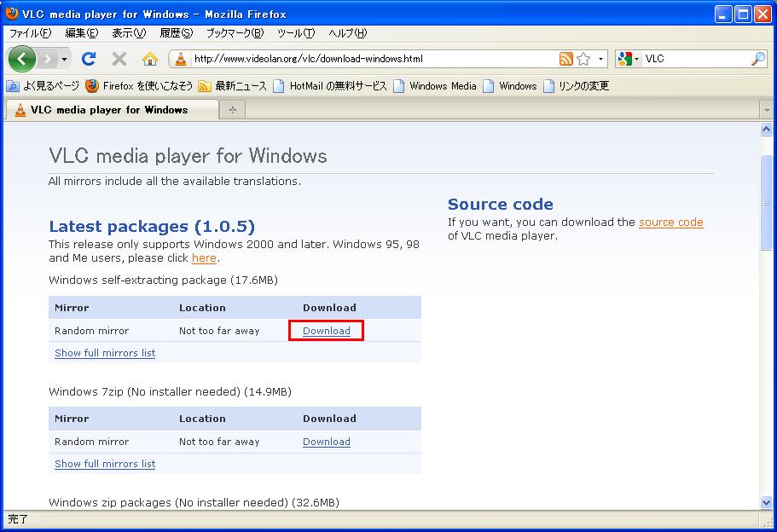Focus the search box containing VLC

tap(696, 59)
